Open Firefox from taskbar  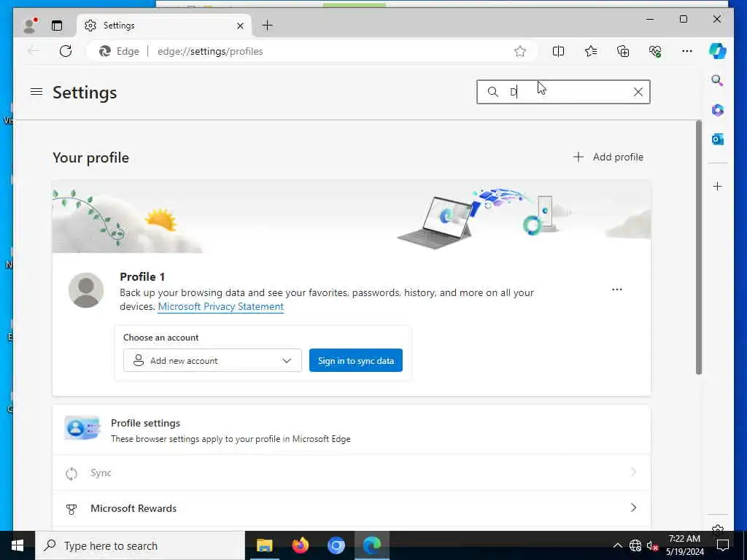[x=300, y=545]
